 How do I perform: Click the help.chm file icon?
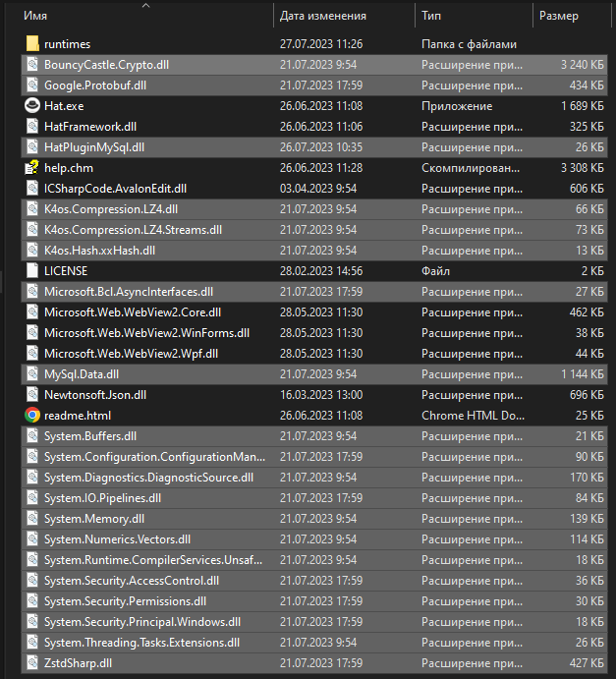click(32, 168)
